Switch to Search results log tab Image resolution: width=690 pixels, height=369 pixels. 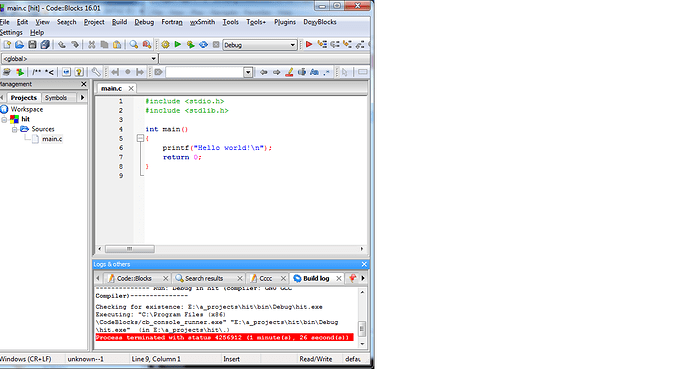(204, 278)
